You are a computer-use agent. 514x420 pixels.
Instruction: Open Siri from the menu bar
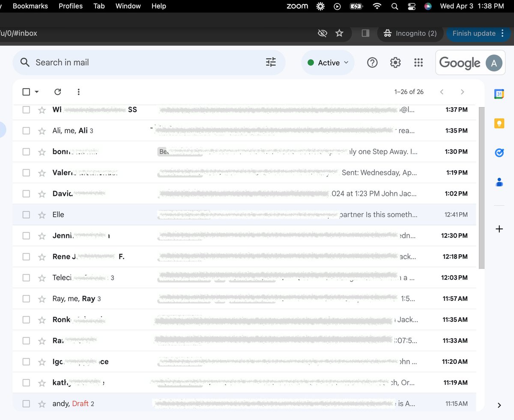tap(427, 6)
